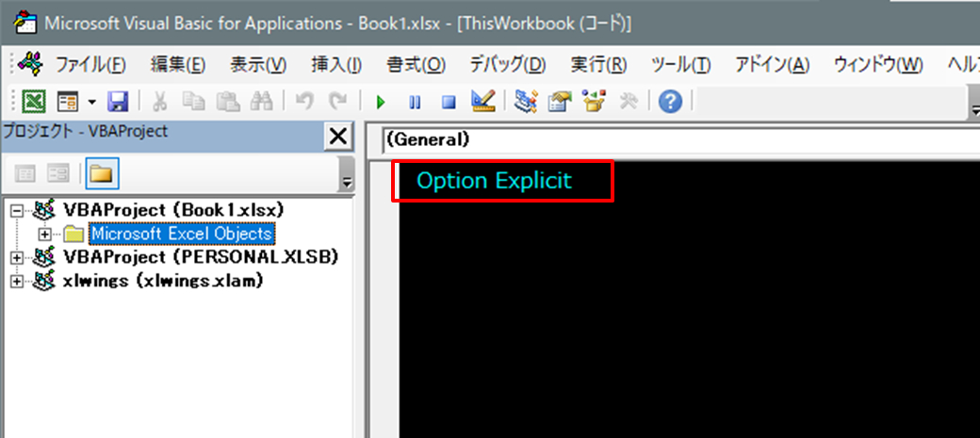This screenshot has width=980, height=438.
Task: Toggle Design Mode ruler icon
Action: [483, 101]
